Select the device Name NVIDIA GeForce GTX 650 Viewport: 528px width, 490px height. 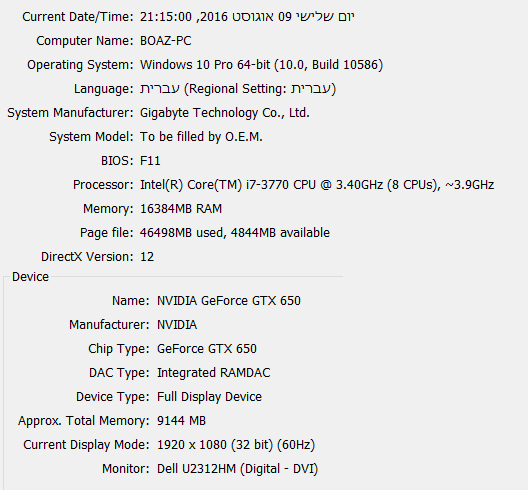click(229, 301)
